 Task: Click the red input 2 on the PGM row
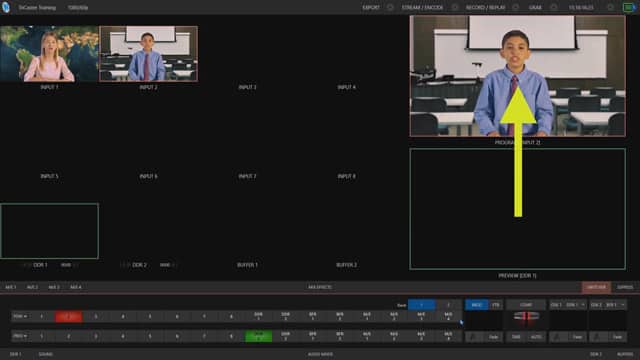pos(69,316)
